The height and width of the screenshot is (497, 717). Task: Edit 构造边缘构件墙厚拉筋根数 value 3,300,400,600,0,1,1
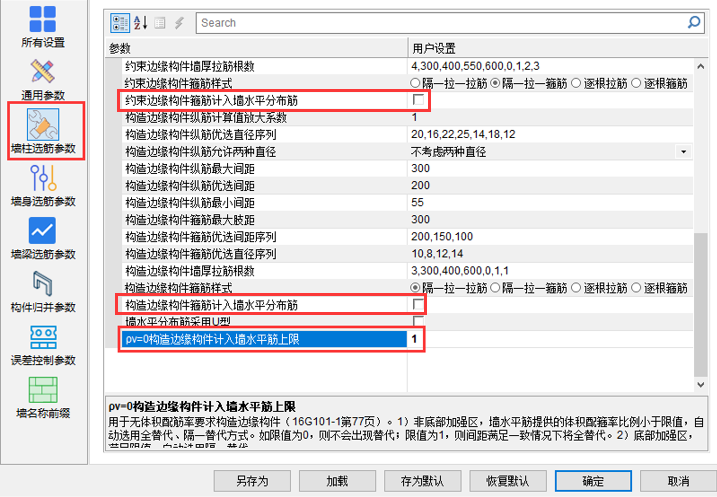tap(550, 271)
